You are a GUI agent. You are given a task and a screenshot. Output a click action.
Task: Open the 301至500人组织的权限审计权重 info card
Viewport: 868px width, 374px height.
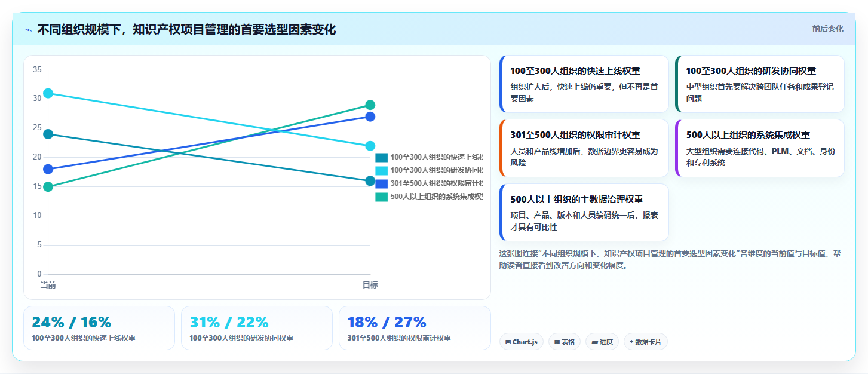pyautogui.click(x=584, y=148)
